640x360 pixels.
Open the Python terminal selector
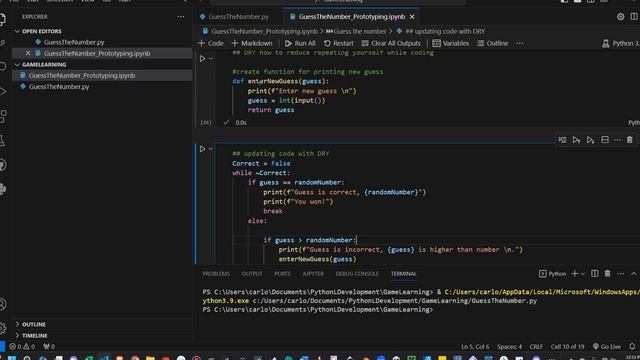(553, 274)
